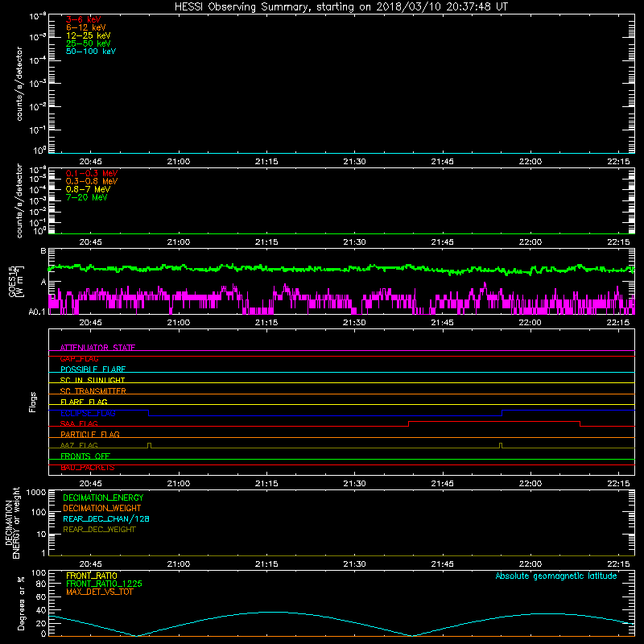The width and height of the screenshot is (644, 644).
Task: Select the ATTENUATOR_STATE flag label
Action: (x=97, y=348)
